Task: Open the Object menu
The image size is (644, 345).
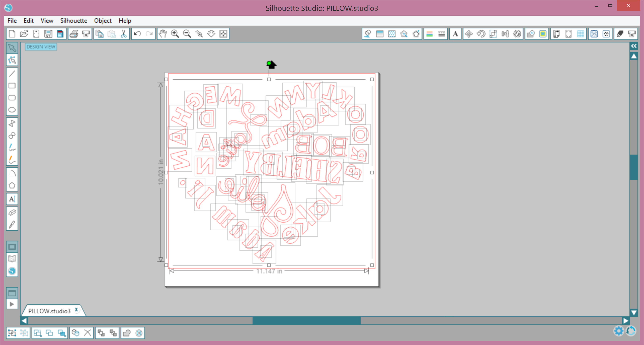Action: click(x=103, y=21)
